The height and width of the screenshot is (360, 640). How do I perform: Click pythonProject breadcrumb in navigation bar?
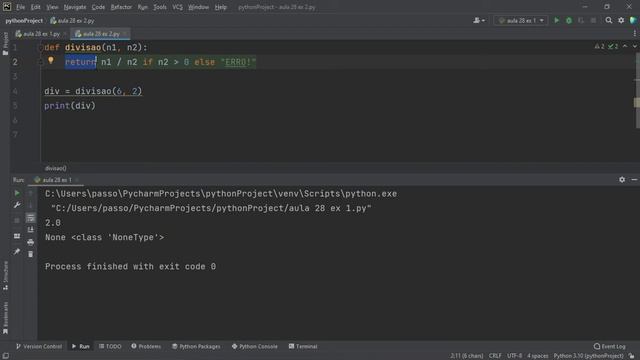(24, 20)
